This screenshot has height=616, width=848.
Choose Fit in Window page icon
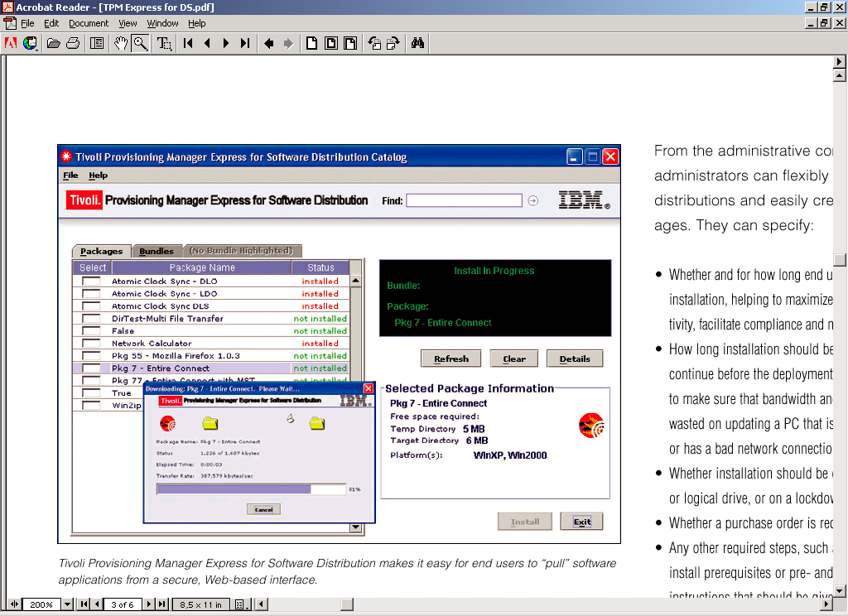(x=331, y=43)
